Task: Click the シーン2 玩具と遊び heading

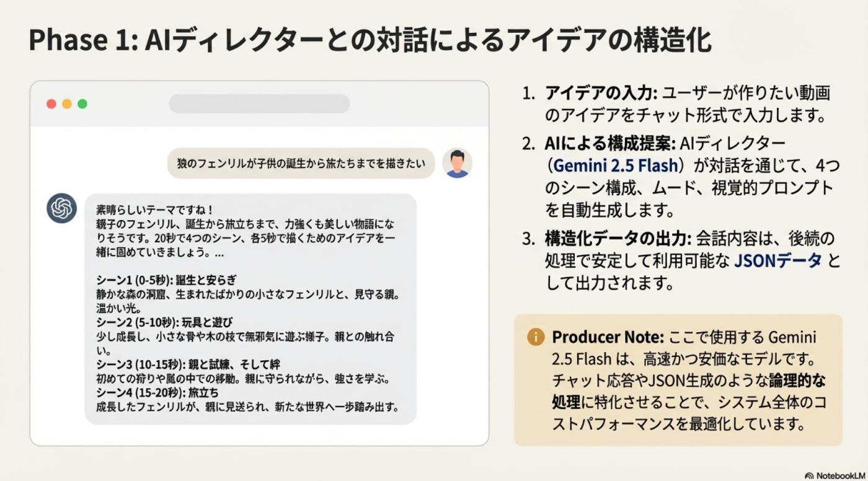Action: [164, 322]
